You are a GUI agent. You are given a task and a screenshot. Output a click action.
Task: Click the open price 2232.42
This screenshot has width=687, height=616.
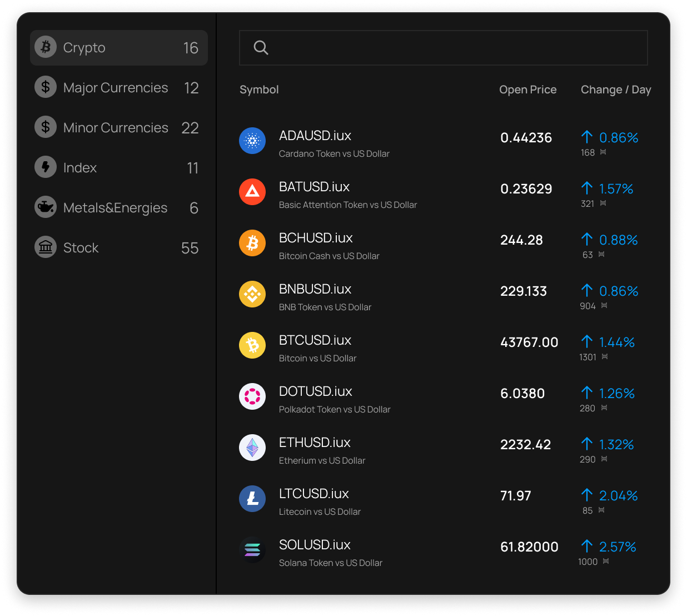click(x=526, y=445)
